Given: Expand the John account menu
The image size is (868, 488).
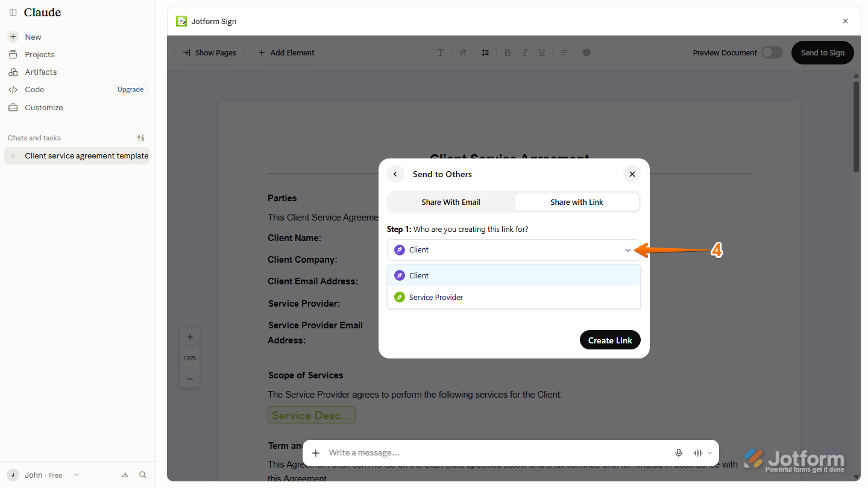Looking at the screenshot, I should (x=43, y=475).
